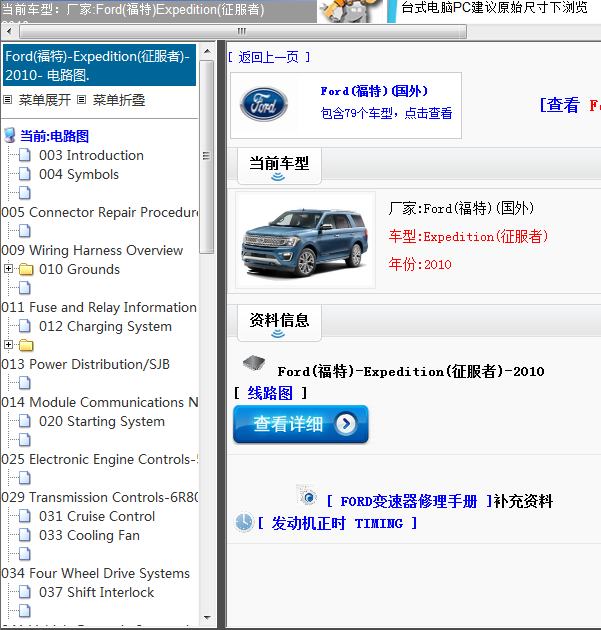Screen dimensions: 601x630
Task: Click the chip icon near Ford Expedition 2010 title
Action: coord(254,363)
